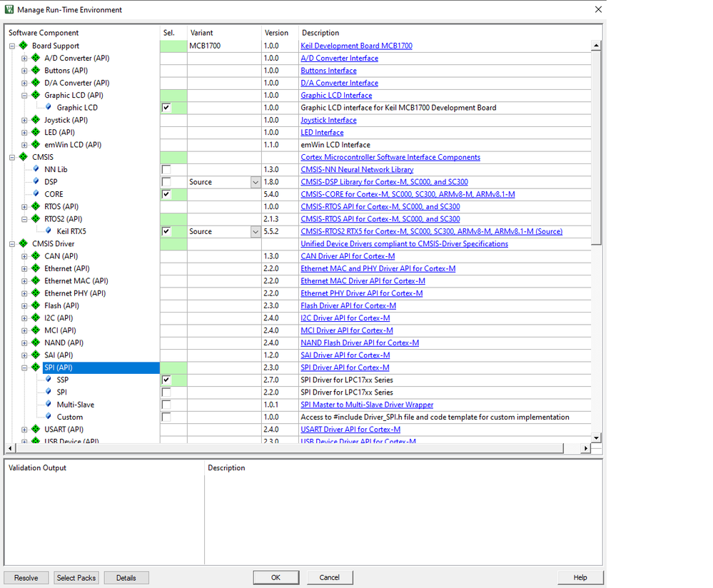Click the vertical scrollbar up arrow
The image size is (713, 588).
point(596,46)
